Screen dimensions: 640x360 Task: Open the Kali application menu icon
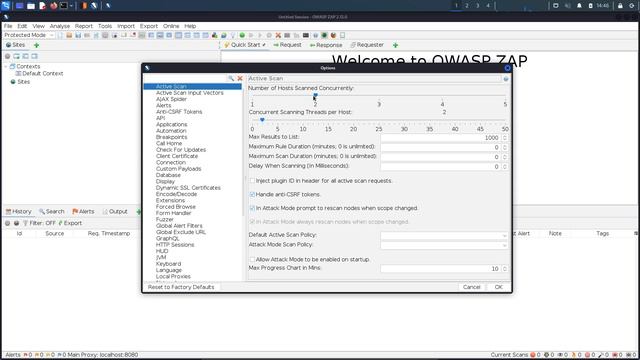6,6
